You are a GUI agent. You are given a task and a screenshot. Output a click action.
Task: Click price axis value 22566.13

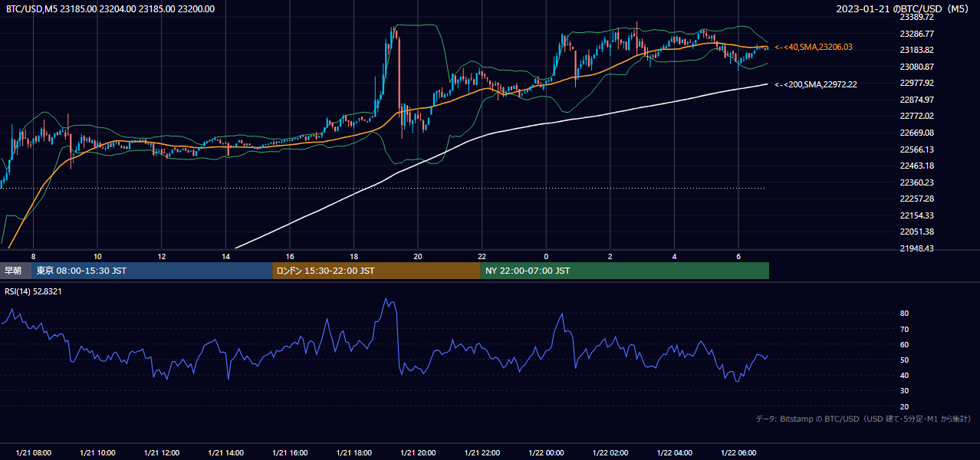tap(916, 149)
